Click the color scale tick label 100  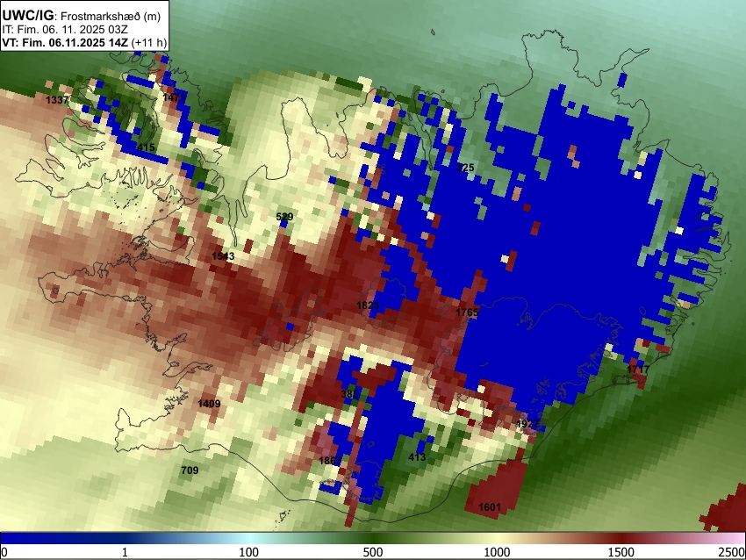(249, 552)
